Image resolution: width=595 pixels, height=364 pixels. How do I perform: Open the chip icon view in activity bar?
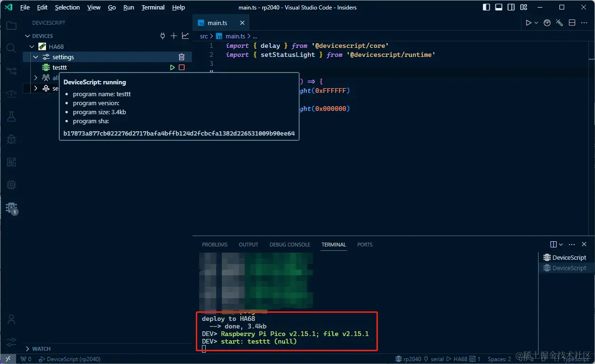[11, 184]
